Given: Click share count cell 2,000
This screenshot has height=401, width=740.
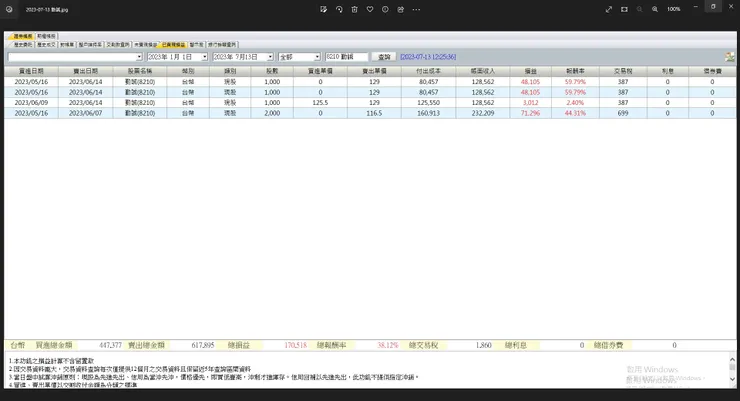Looking at the screenshot, I should pos(272,113).
